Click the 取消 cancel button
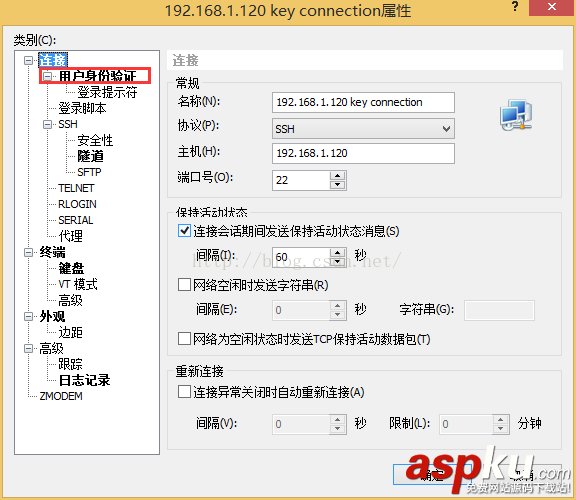The image size is (576, 500). 523,475
